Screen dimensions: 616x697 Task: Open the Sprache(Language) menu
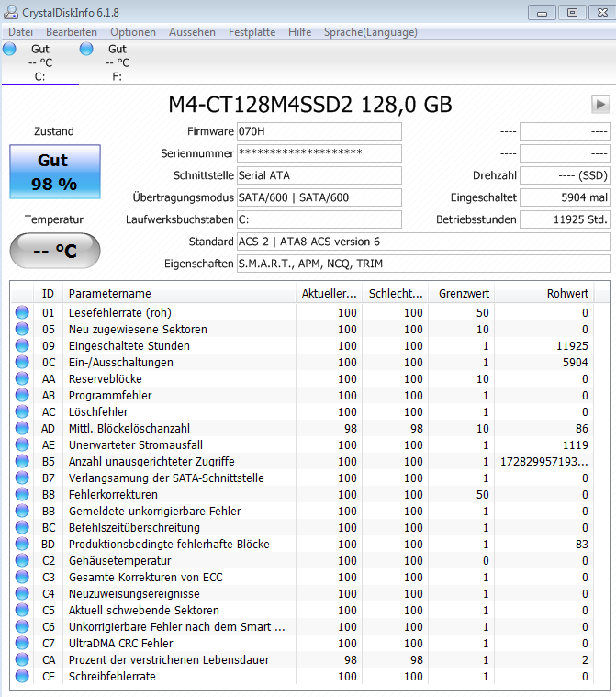tap(370, 32)
